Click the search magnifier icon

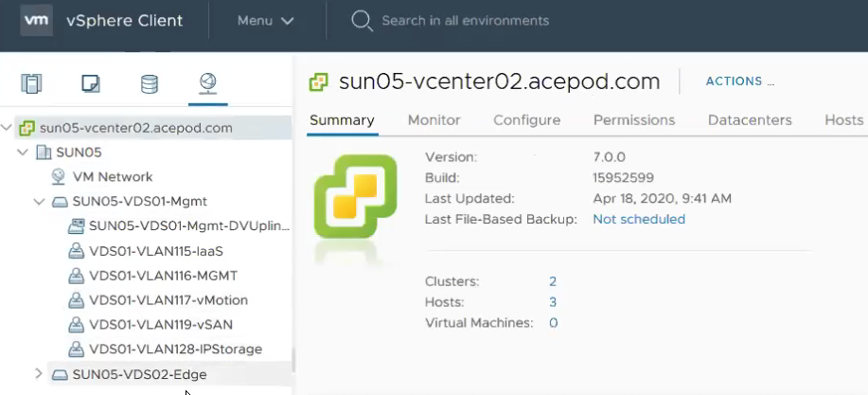pyautogui.click(x=362, y=21)
